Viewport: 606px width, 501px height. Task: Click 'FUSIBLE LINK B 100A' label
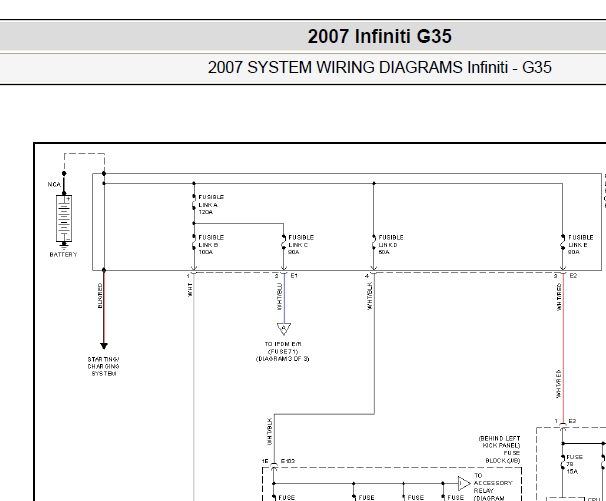point(211,245)
